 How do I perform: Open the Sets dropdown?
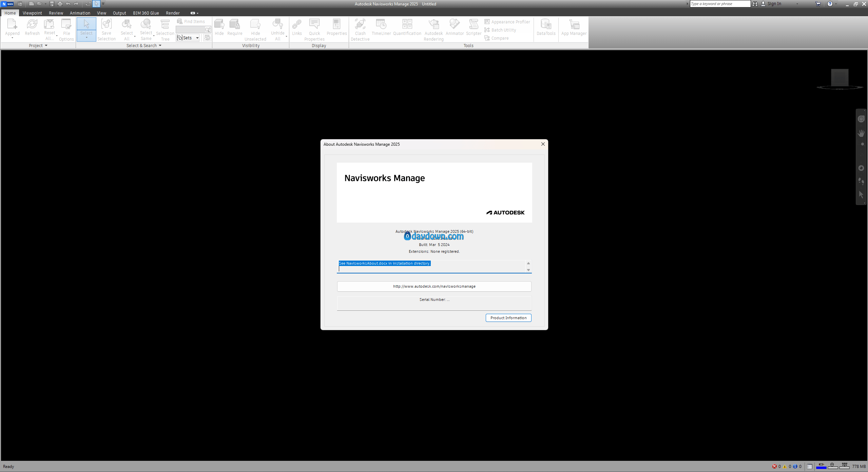point(197,38)
